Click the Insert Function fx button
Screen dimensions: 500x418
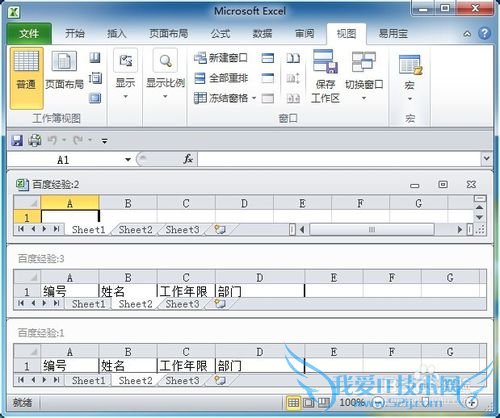pyautogui.click(x=188, y=159)
